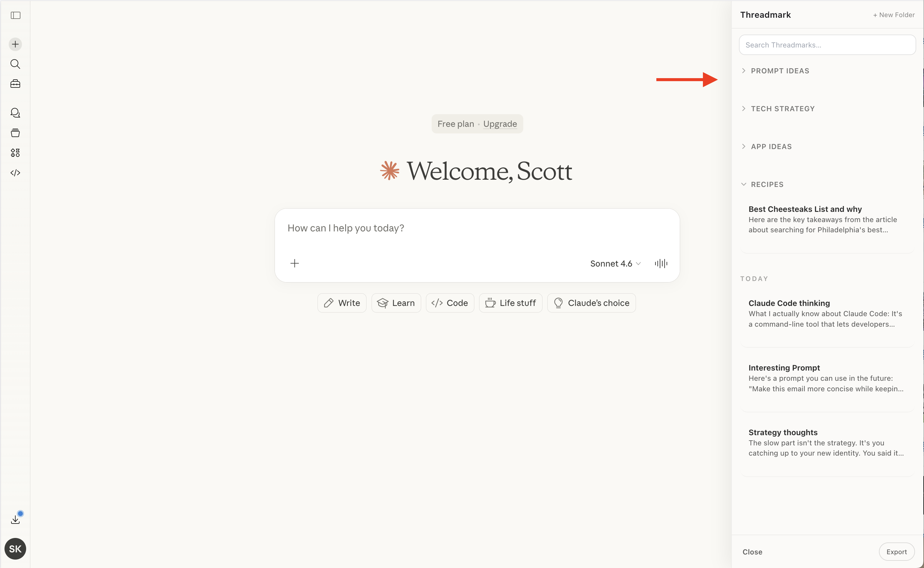This screenshot has width=924, height=568.
Task: Open the Claude Code thinking threadmark
Action: click(826, 314)
